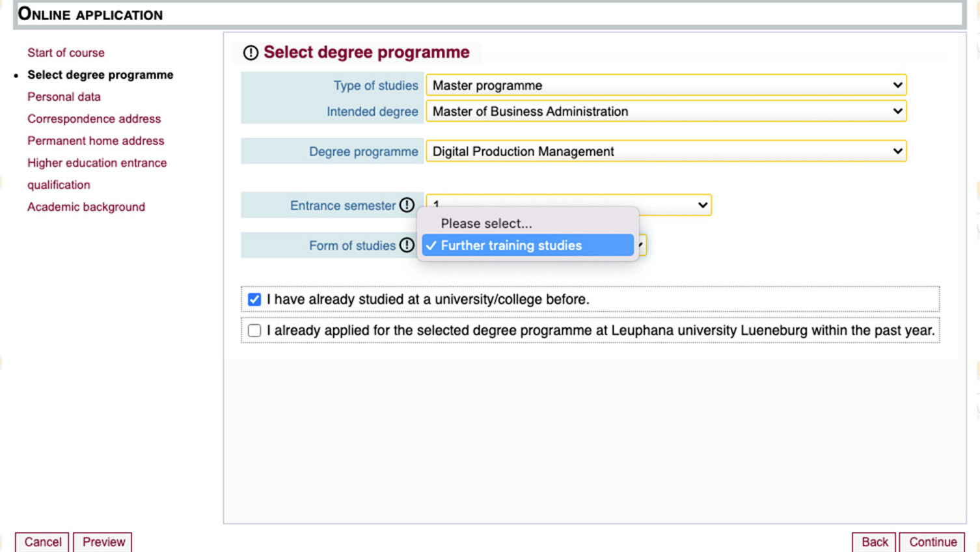This screenshot has height=552, width=980.
Task: Select the Please select... option
Action: click(x=486, y=223)
